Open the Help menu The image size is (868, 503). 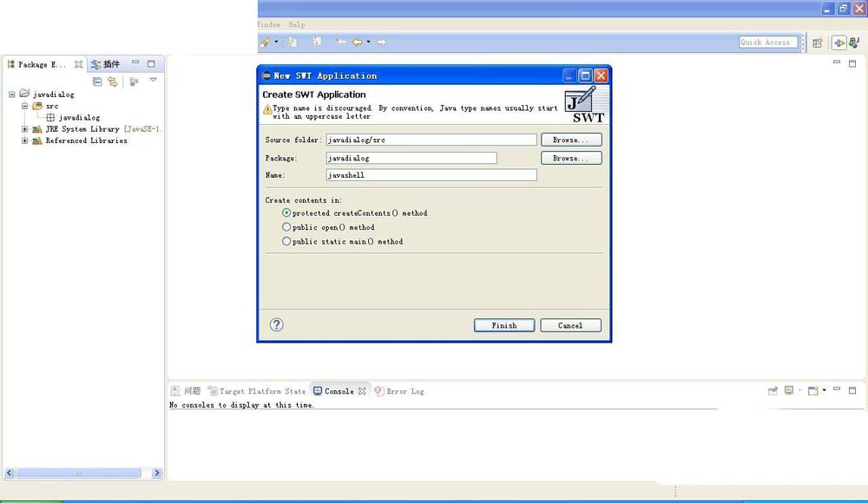(x=296, y=25)
